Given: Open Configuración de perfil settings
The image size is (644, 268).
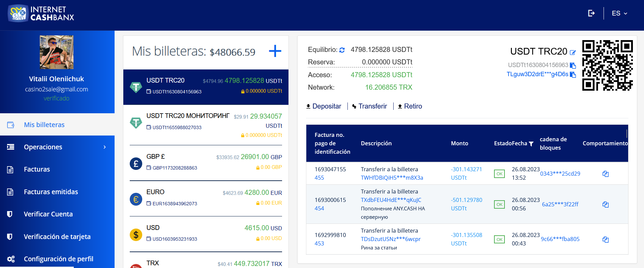Looking at the screenshot, I should pyautogui.click(x=58, y=259).
